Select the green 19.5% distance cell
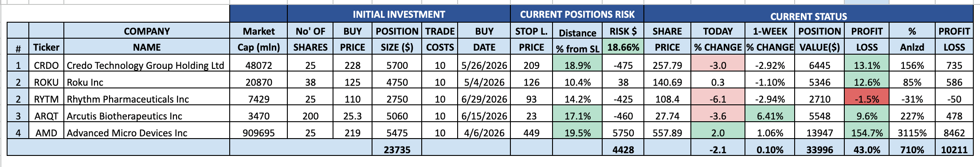980x167 pixels. coord(577,133)
